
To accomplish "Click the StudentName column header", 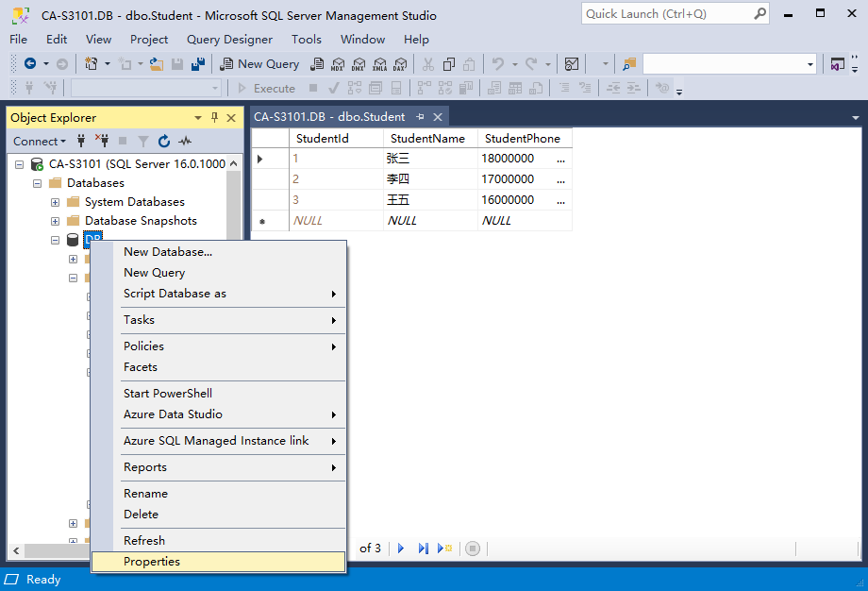I will click(427, 139).
